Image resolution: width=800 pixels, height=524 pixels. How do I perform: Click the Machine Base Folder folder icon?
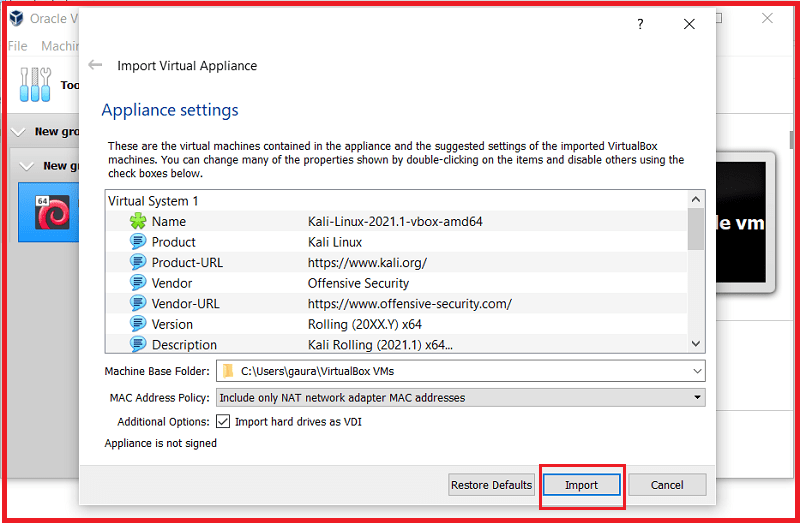coord(228,371)
